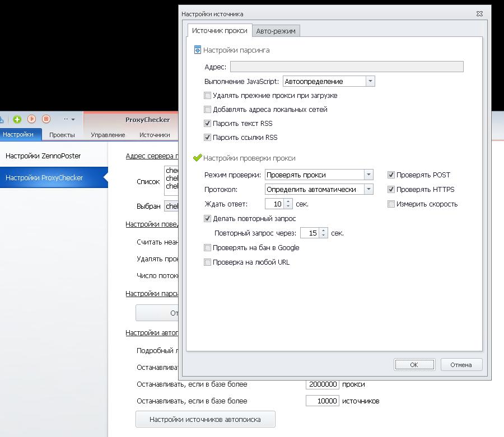Click the green add icon in toolbar
Viewport: 504px width, 437px height.
[x=17, y=119]
